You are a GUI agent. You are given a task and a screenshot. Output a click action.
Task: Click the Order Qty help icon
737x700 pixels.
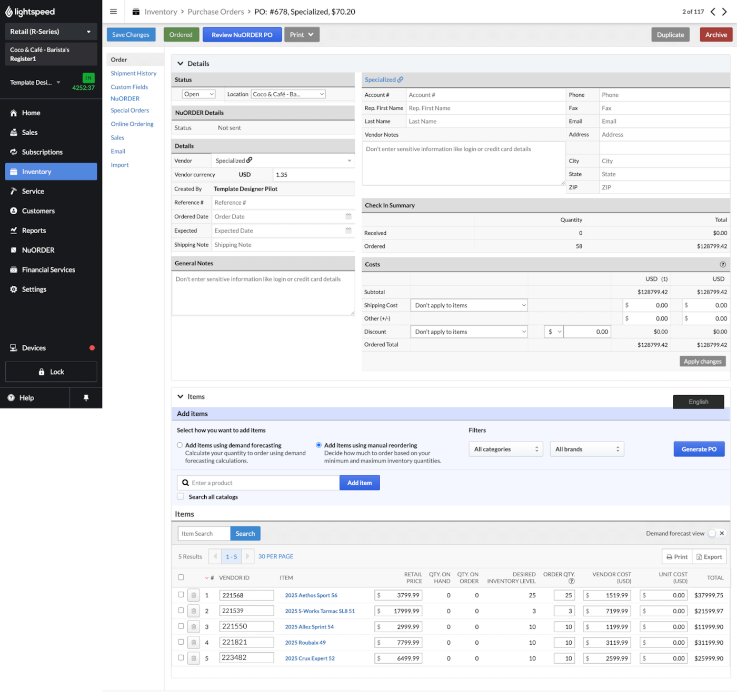coord(572,581)
